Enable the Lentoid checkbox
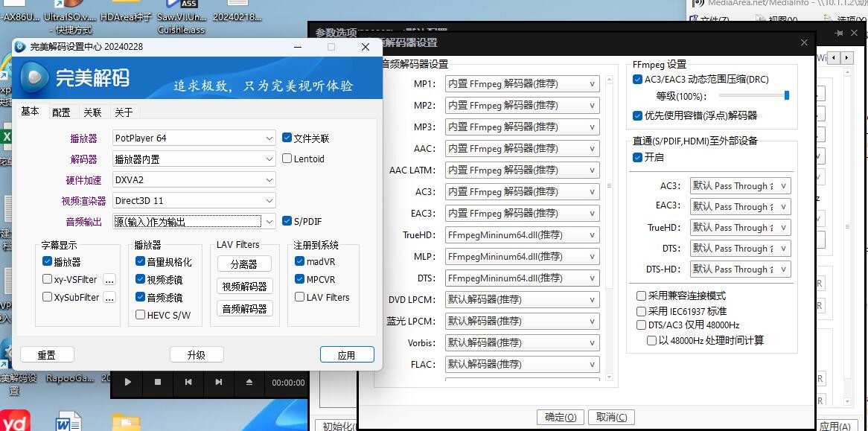The height and width of the screenshot is (431, 868). click(287, 159)
